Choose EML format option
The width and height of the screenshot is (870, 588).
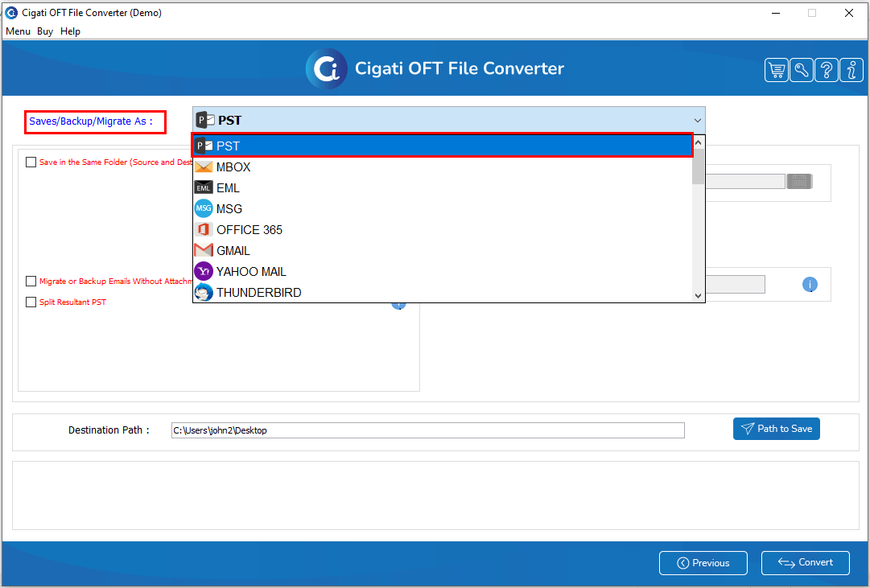point(442,188)
